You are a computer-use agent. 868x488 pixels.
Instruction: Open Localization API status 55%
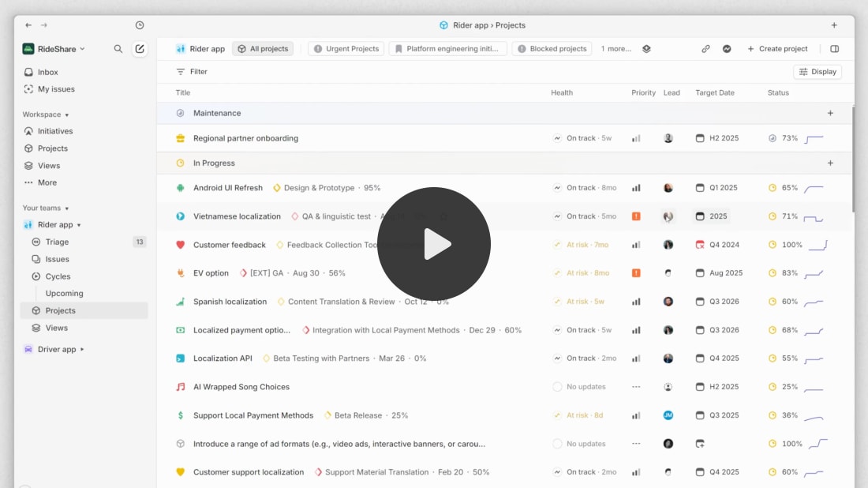(x=784, y=358)
